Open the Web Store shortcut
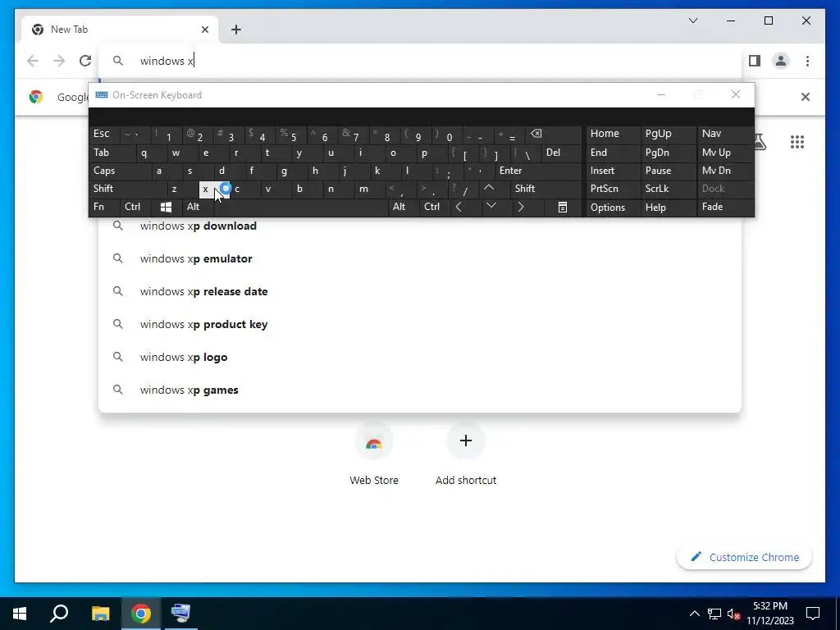This screenshot has width=840, height=630. (x=374, y=454)
